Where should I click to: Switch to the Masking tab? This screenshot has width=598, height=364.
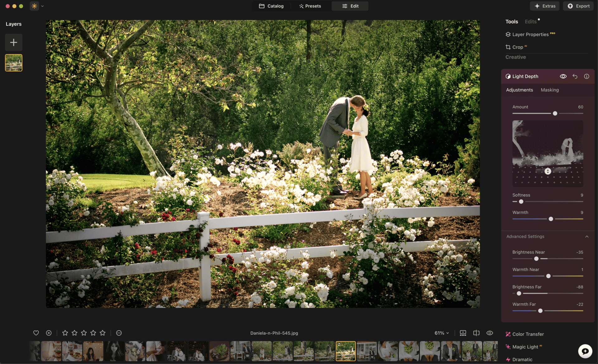[x=550, y=90]
